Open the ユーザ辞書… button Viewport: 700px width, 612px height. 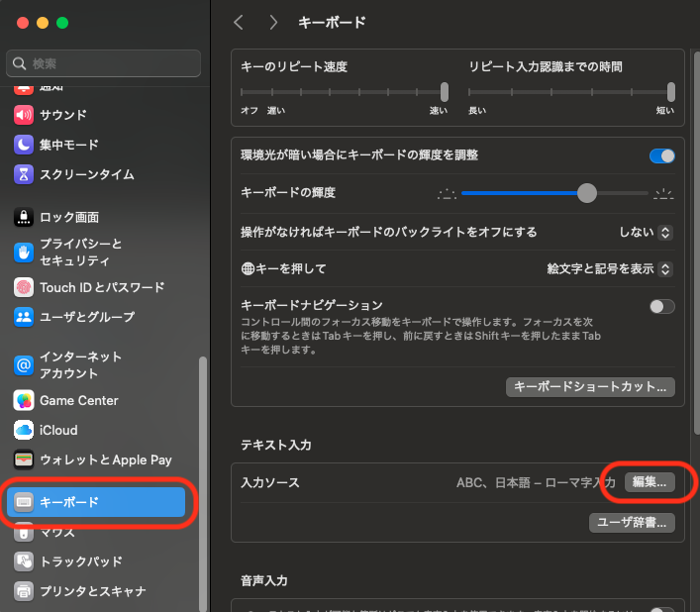[x=632, y=523]
